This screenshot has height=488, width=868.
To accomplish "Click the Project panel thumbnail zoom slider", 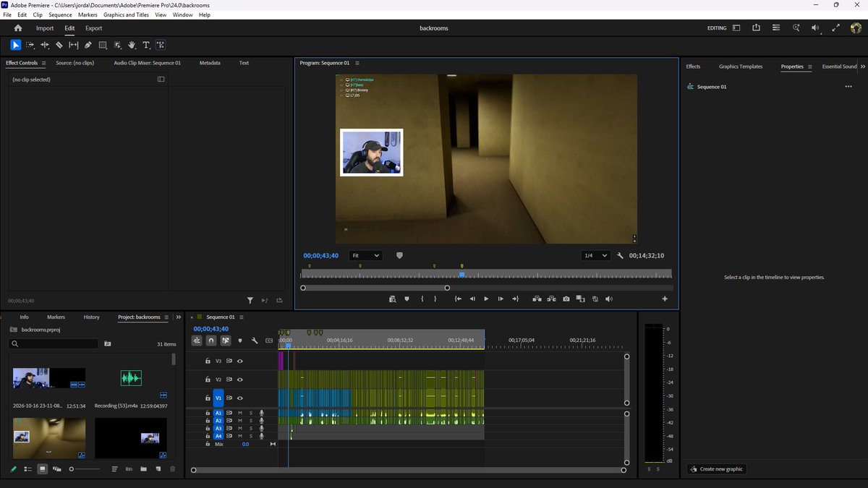I will pyautogui.click(x=85, y=469).
